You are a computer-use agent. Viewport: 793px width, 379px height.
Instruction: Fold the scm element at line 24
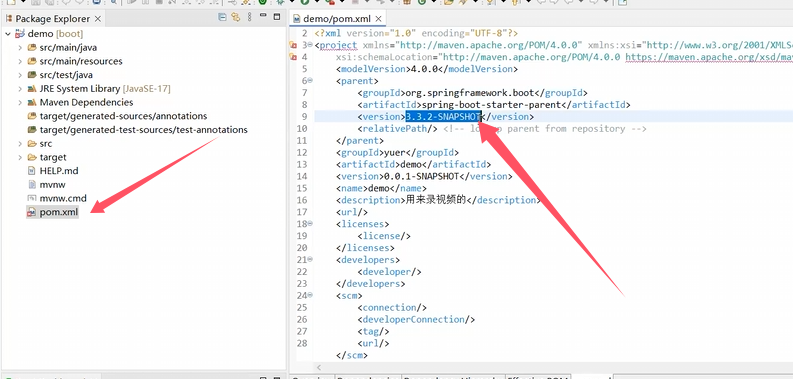310,296
